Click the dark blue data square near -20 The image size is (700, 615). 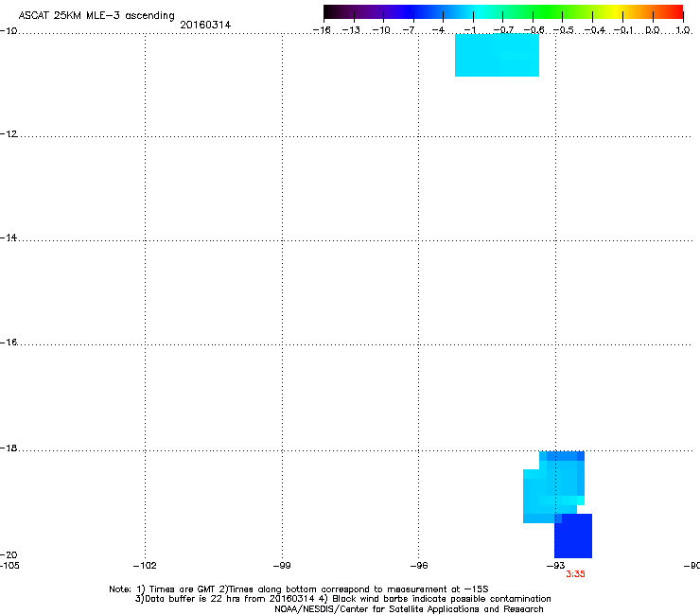573,536
